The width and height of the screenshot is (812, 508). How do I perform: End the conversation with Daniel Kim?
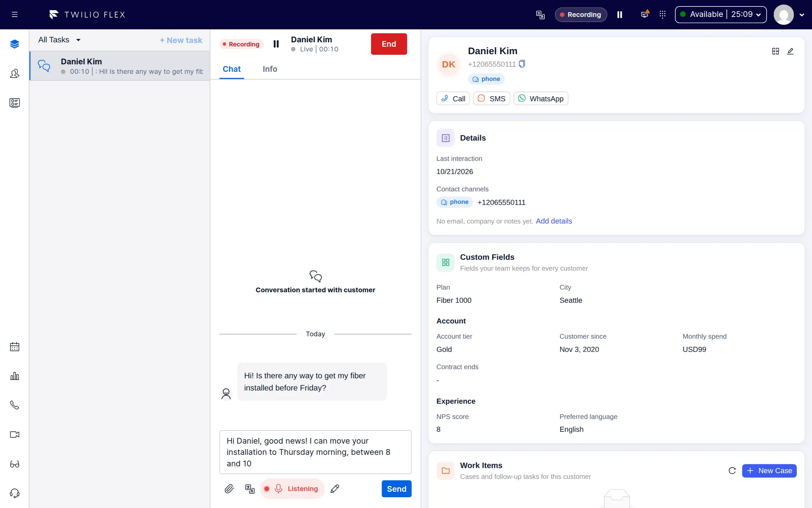click(389, 44)
